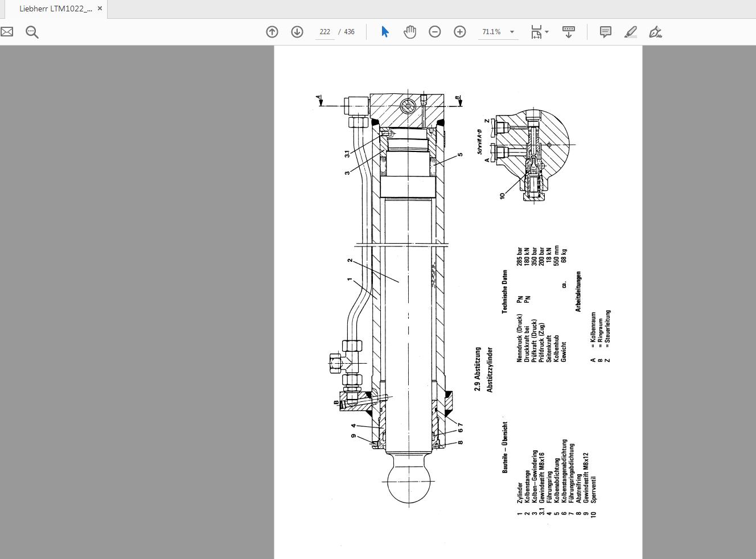
Task: Go to the next page
Action: (297, 32)
